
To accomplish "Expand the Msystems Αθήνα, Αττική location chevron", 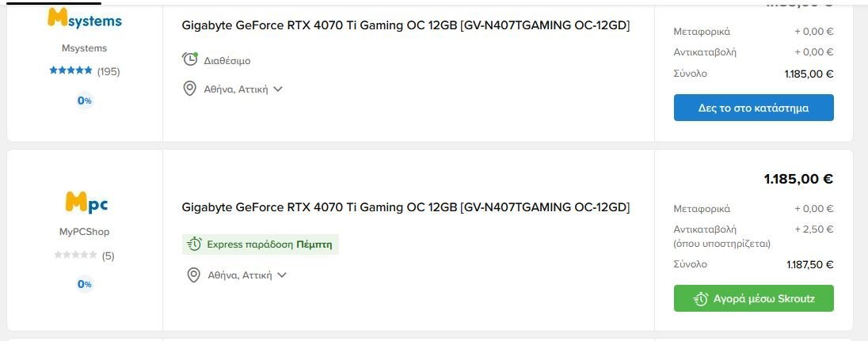I will [278, 89].
